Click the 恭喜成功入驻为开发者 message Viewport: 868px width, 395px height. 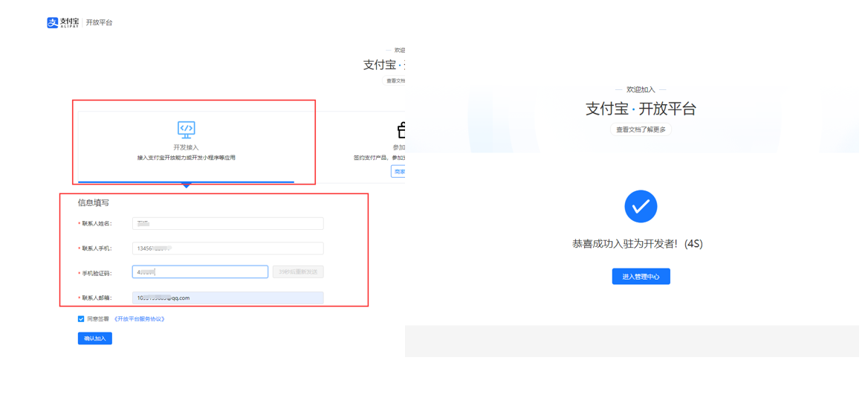637,244
